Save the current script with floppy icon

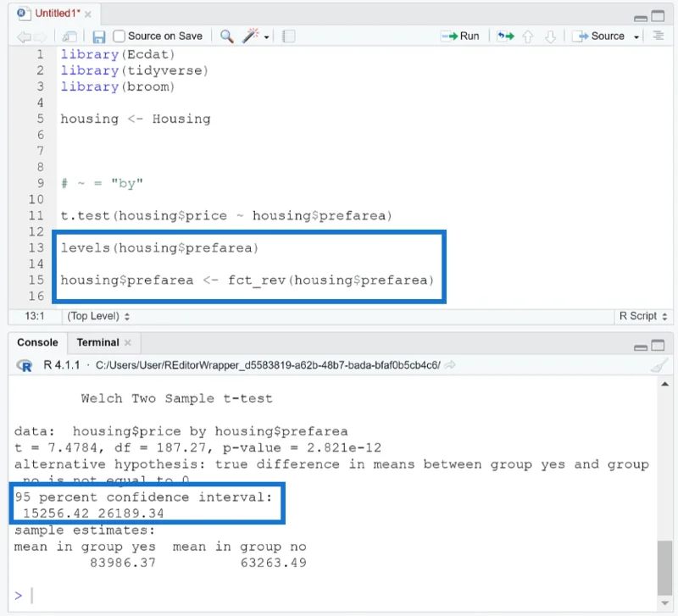tap(99, 36)
